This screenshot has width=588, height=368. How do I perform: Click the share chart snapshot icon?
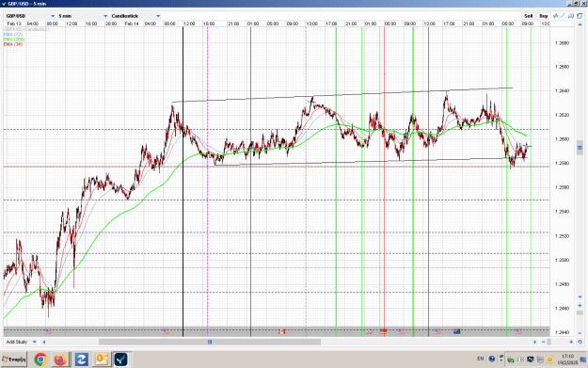pos(571,16)
